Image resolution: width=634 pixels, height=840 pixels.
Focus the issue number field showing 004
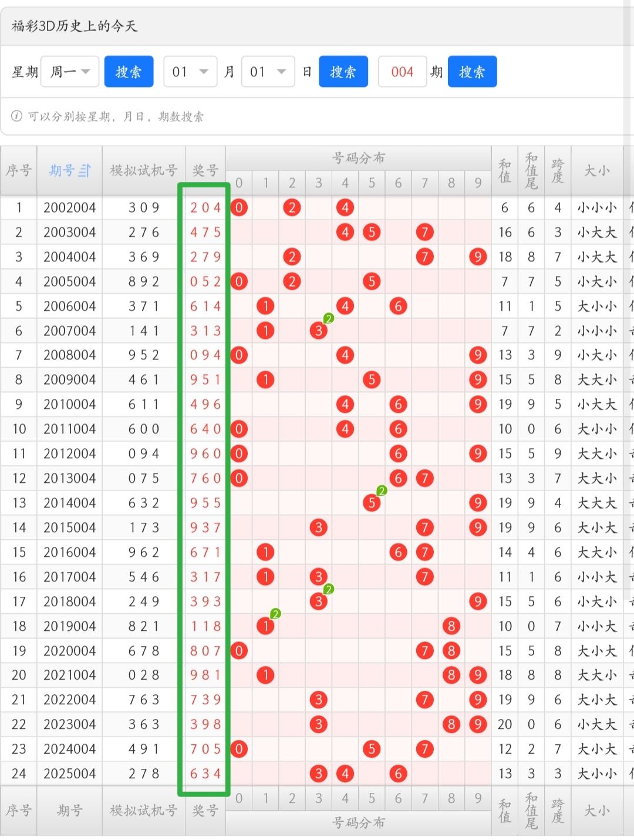click(403, 72)
